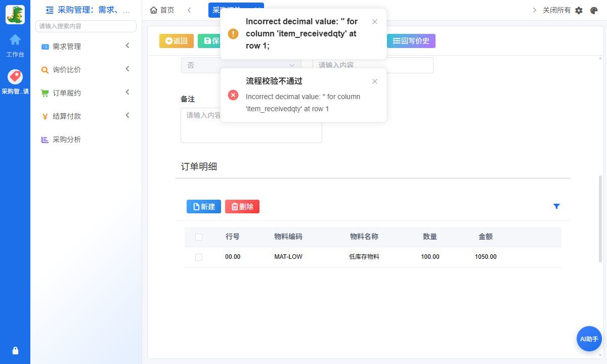Expand the 订单履约 submenu

point(127,92)
